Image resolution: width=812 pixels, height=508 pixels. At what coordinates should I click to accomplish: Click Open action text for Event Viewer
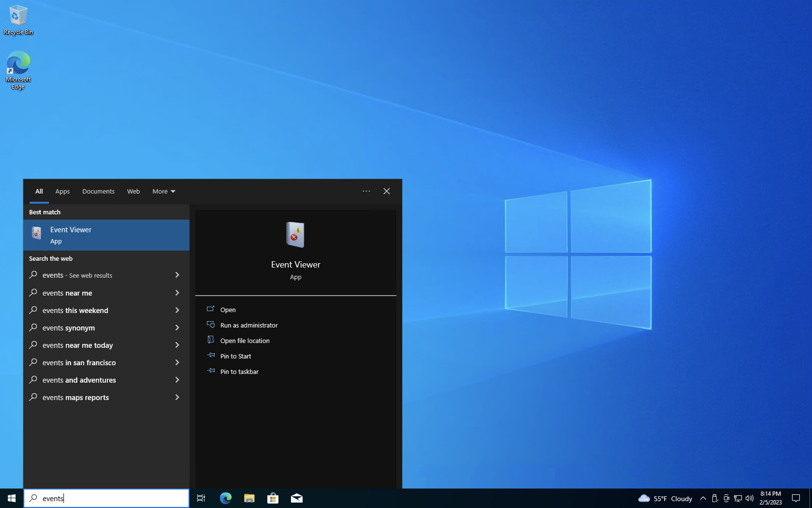[228, 310]
